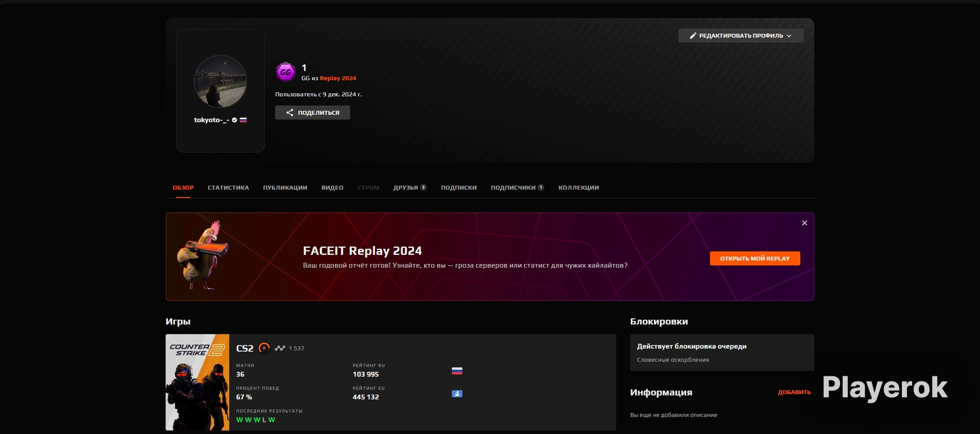Screen dimensions: 980x434
Task: Click the ELO graph icon beside 1 537
Action: (x=280, y=348)
